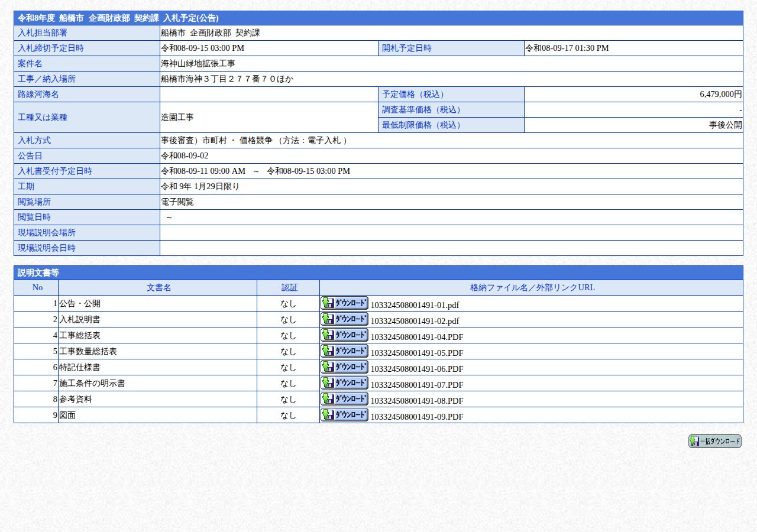Select file name 103324508001491-09.PDF
The height and width of the screenshot is (532, 757).
[x=416, y=417]
